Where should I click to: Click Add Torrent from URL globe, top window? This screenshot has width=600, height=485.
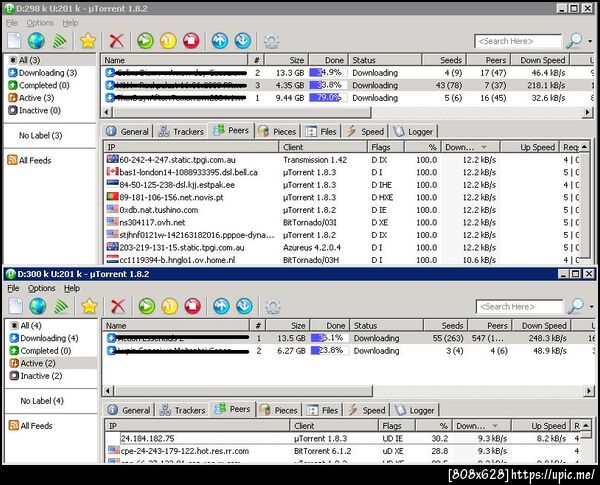(36, 41)
